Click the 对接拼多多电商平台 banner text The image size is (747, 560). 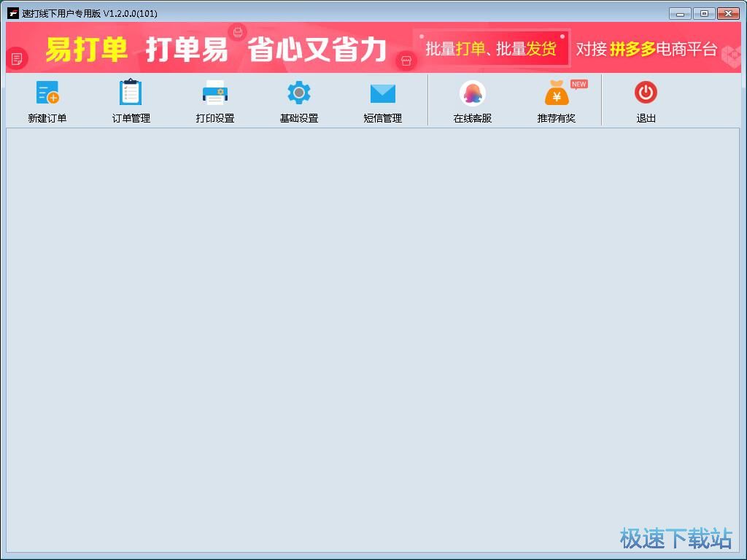[646, 49]
